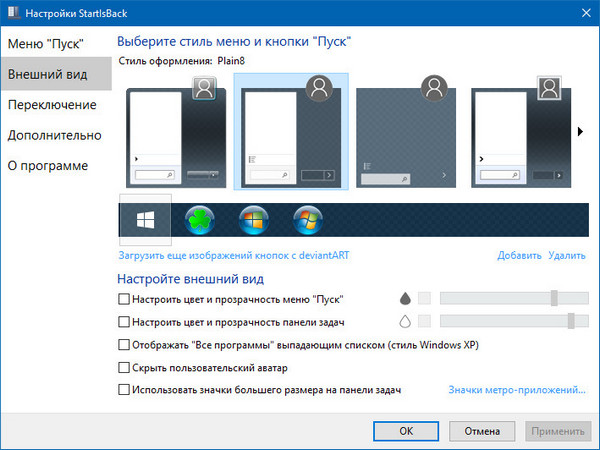Close the StartIsBack settings window
The height and width of the screenshot is (450, 600).
[x=586, y=13]
